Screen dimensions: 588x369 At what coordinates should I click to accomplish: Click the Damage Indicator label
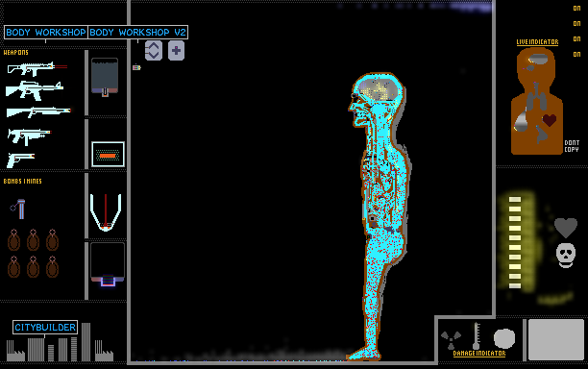[x=479, y=354]
